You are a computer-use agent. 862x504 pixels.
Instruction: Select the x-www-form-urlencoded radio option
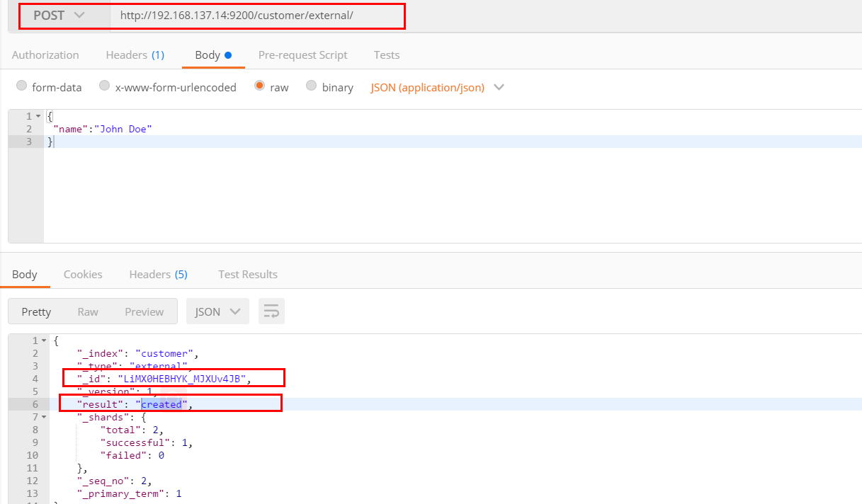(x=105, y=87)
